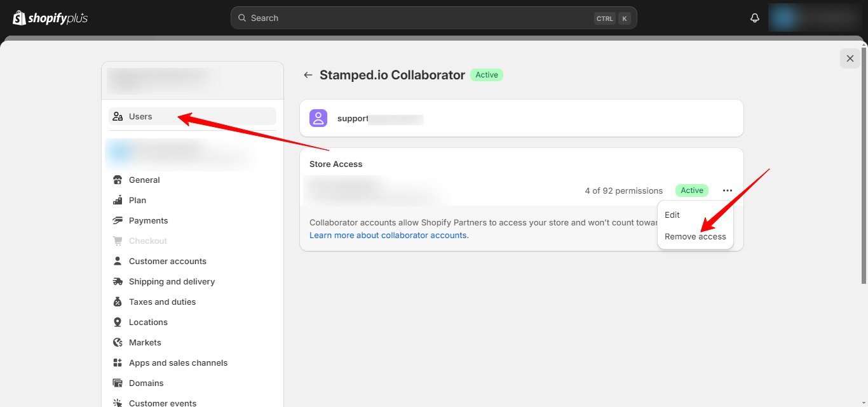Select Remove access in the menu
The image size is (868, 407).
(x=695, y=236)
